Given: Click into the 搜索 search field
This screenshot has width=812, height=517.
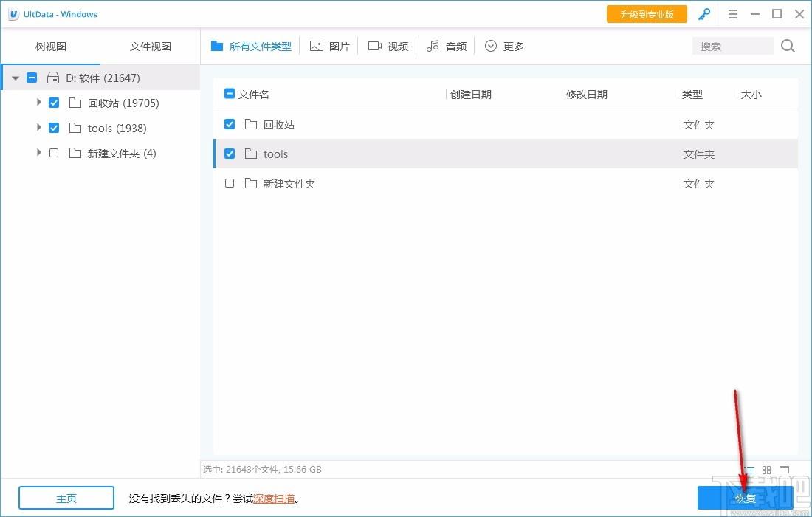Looking at the screenshot, I should 732,47.
